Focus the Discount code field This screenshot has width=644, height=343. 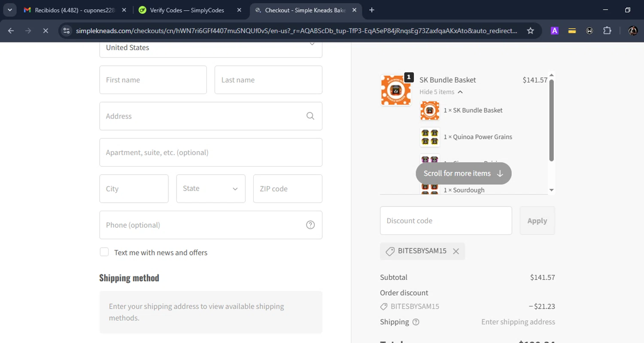tap(446, 221)
